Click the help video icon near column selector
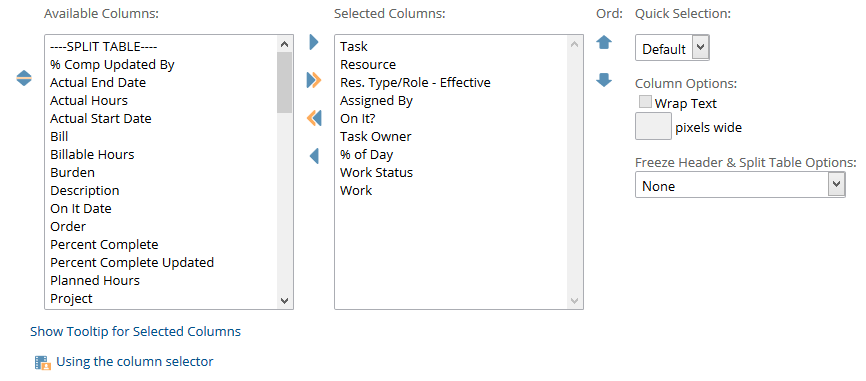 [x=43, y=362]
